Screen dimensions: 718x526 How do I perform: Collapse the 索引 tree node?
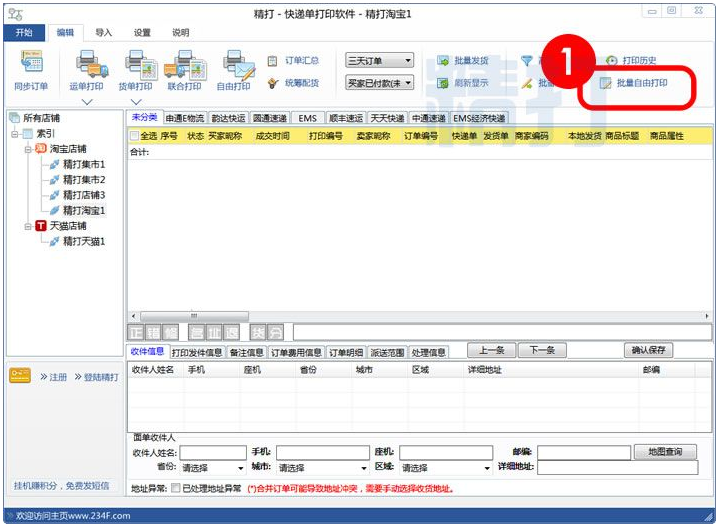[15, 134]
